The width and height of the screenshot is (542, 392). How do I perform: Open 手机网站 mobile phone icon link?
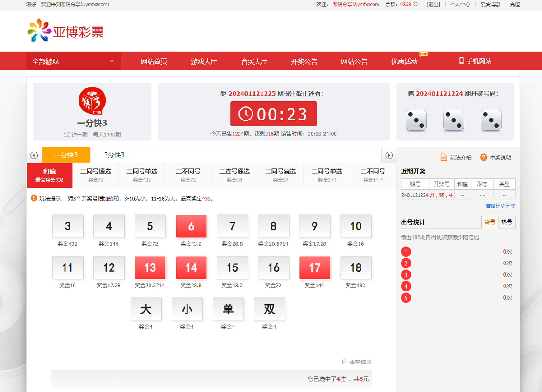[x=462, y=61]
